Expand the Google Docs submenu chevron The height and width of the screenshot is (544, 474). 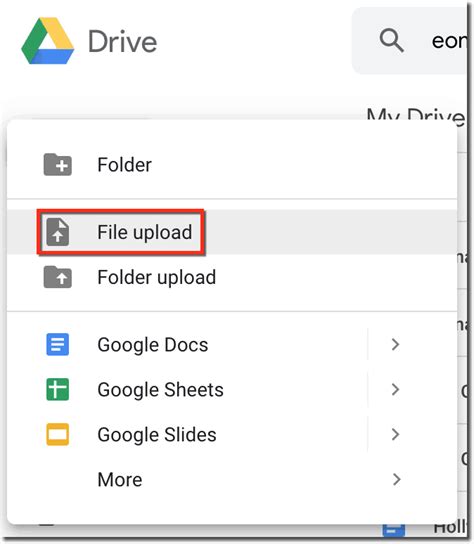[x=396, y=344]
